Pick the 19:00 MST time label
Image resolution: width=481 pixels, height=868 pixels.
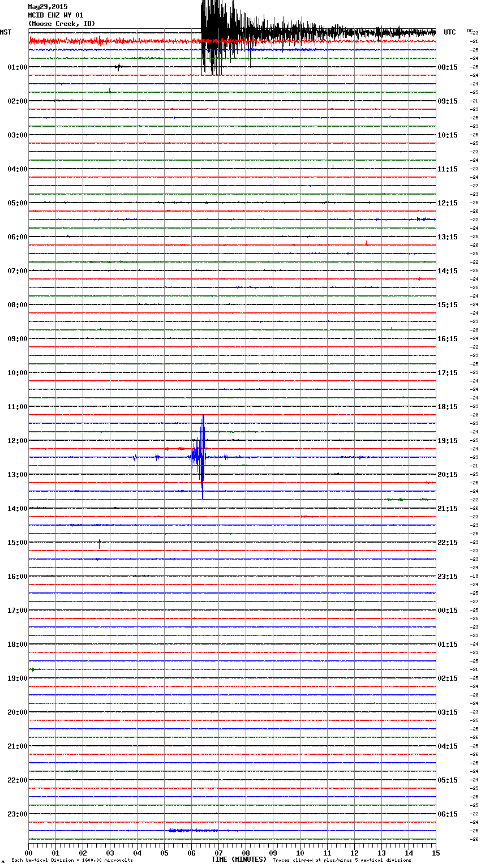tap(18, 678)
